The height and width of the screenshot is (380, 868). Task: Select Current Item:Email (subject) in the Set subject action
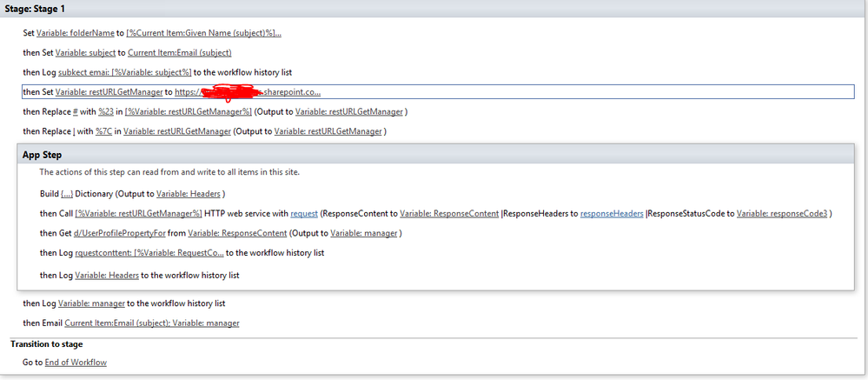pyautogui.click(x=179, y=53)
